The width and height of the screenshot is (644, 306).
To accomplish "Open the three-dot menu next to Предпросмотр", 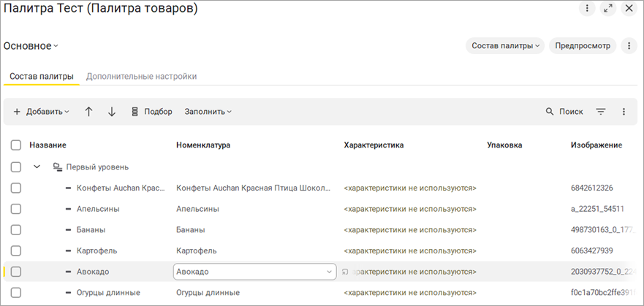I will (629, 46).
